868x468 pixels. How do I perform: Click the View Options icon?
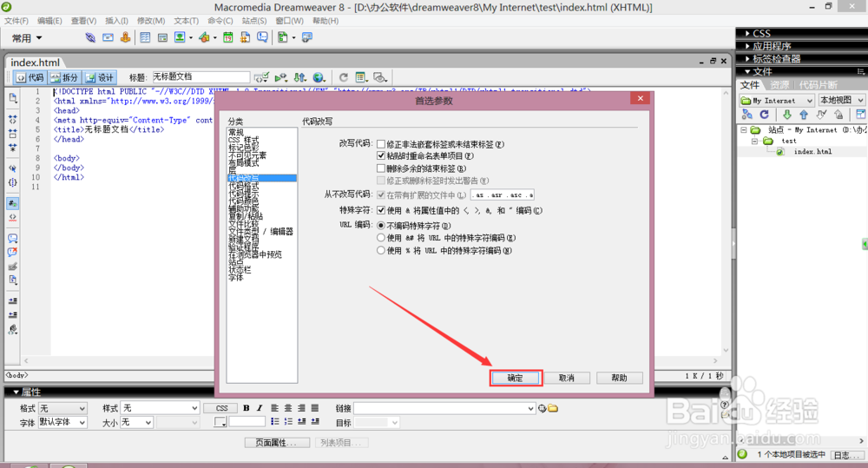point(361,77)
